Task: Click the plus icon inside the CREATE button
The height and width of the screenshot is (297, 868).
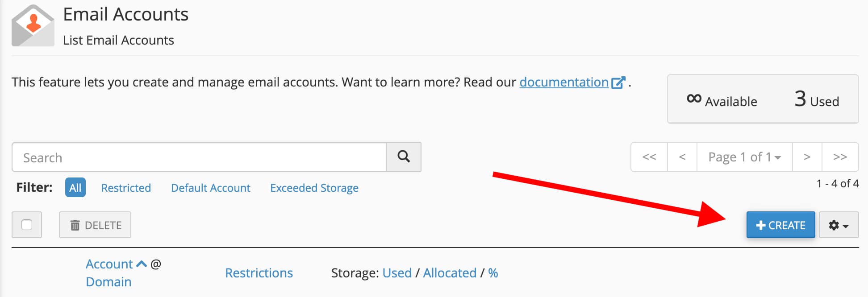Action: click(761, 225)
